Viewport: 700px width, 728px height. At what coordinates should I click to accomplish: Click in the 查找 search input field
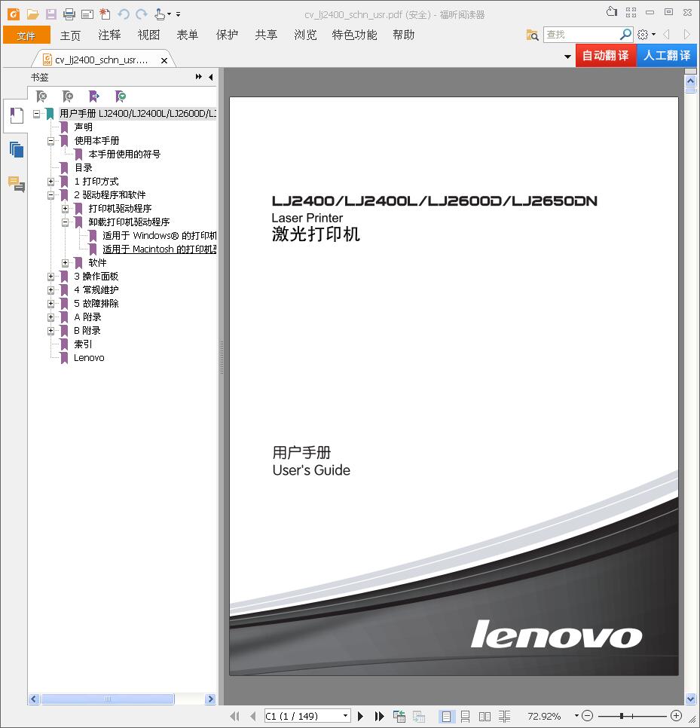[x=582, y=35]
